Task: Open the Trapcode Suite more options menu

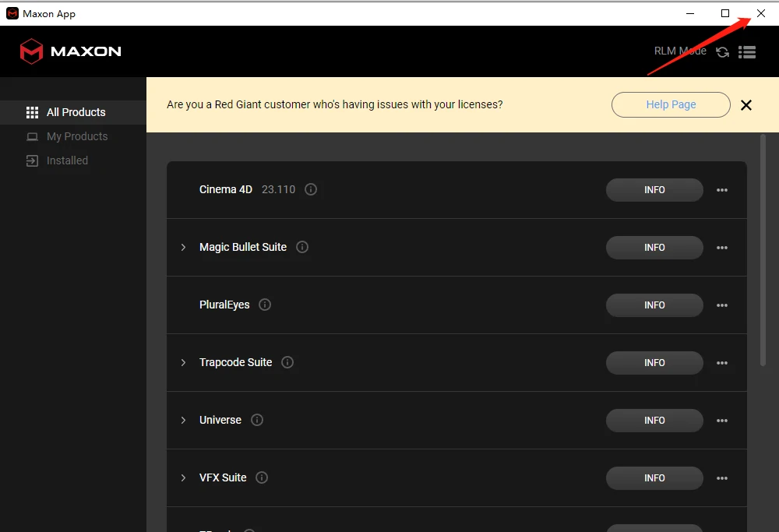Action: [x=722, y=363]
